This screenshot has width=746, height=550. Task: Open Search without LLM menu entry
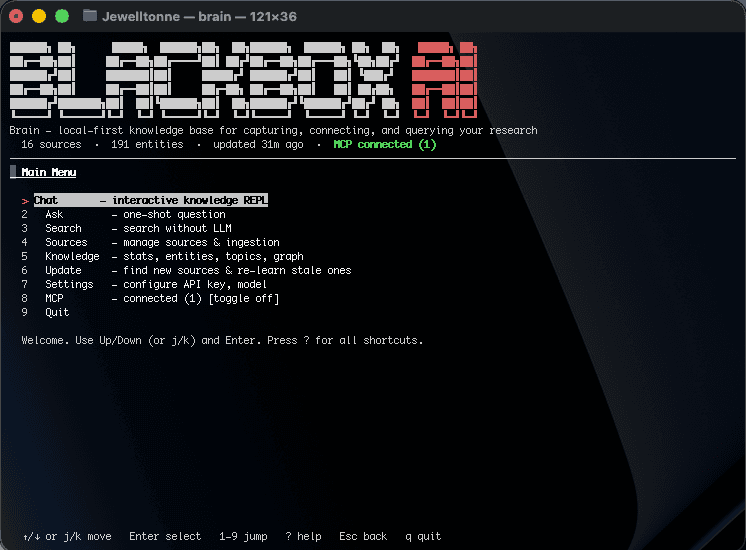click(127, 228)
